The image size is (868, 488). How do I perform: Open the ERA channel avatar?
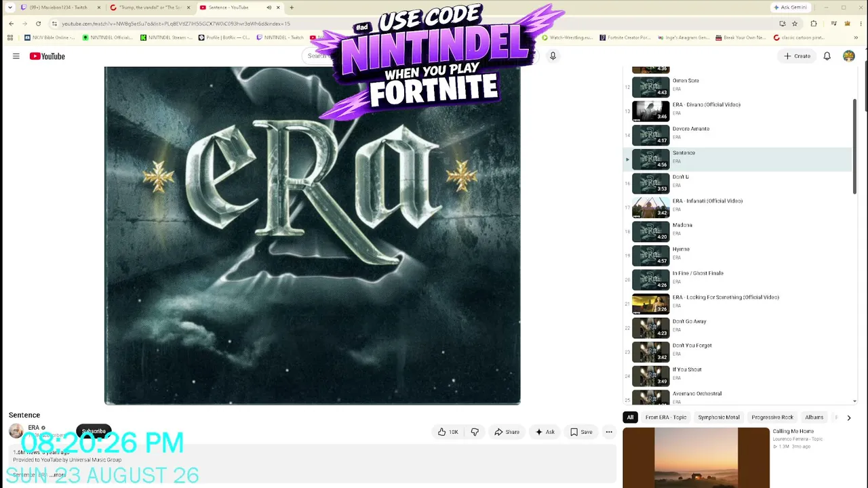pyautogui.click(x=16, y=431)
